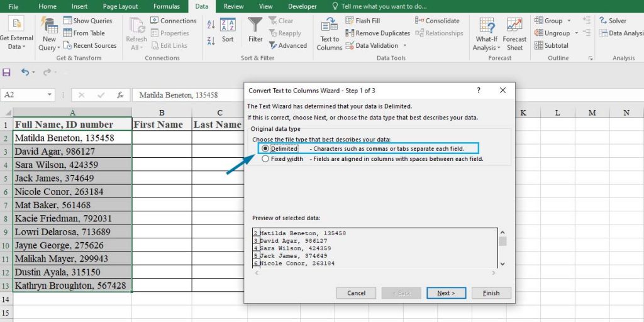Open Data Validation
Image resolution: width=644 pixels, height=322 pixels.
click(x=372, y=45)
